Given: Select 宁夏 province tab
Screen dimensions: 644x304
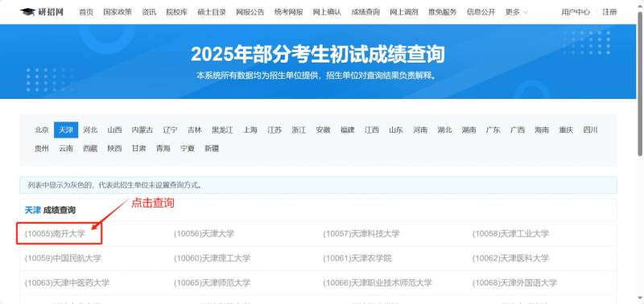Looking at the screenshot, I should click(x=188, y=149).
